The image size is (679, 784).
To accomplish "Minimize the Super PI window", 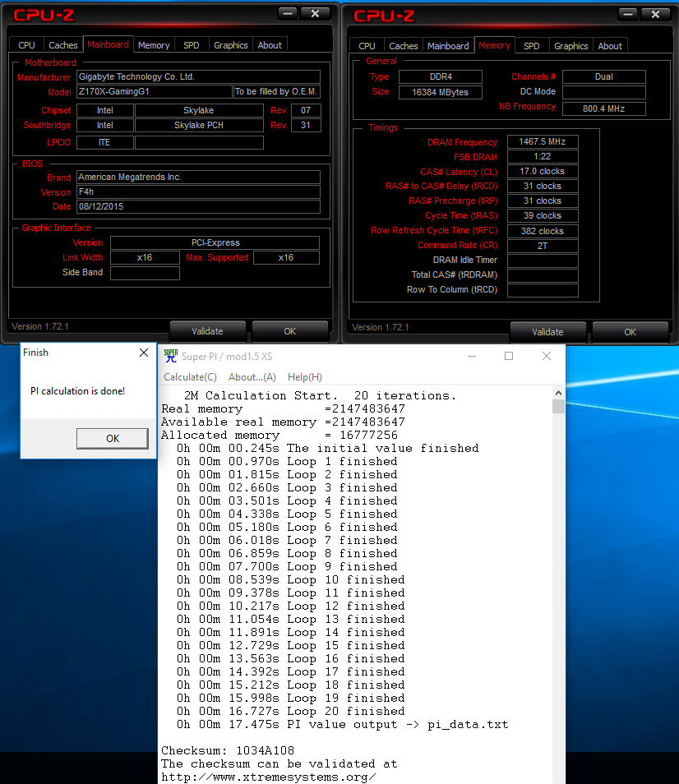I will tap(472, 356).
